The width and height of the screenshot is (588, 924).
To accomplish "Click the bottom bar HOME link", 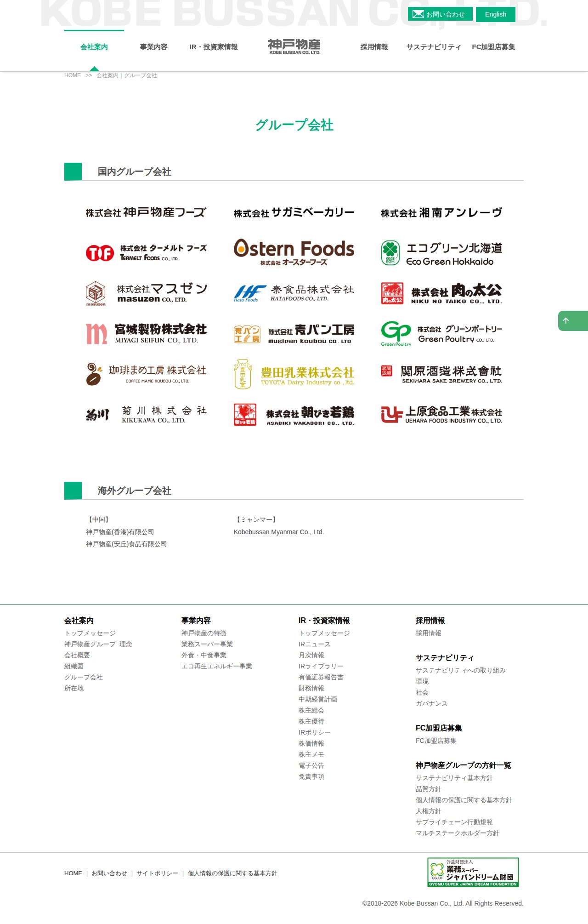I will click(x=73, y=873).
